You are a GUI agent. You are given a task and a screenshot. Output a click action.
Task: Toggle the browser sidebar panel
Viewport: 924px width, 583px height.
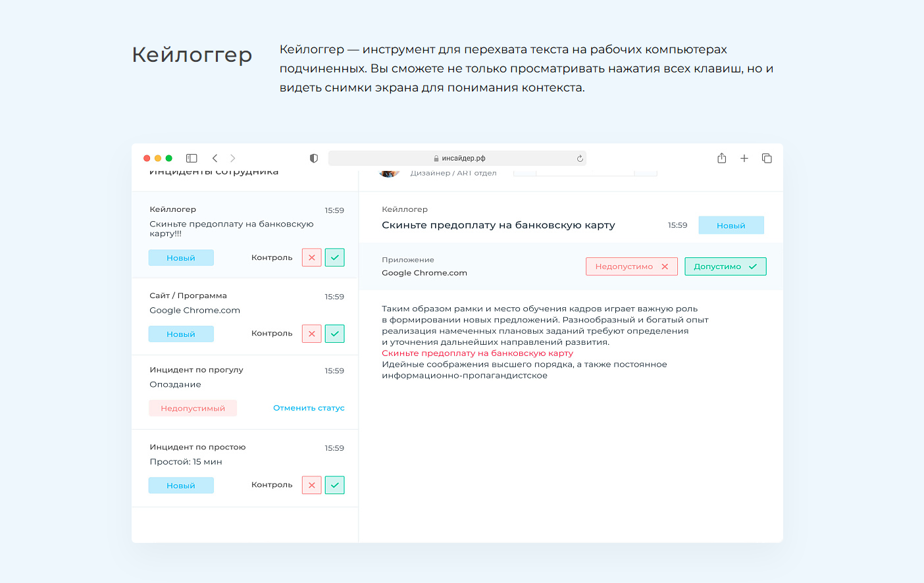click(x=192, y=158)
